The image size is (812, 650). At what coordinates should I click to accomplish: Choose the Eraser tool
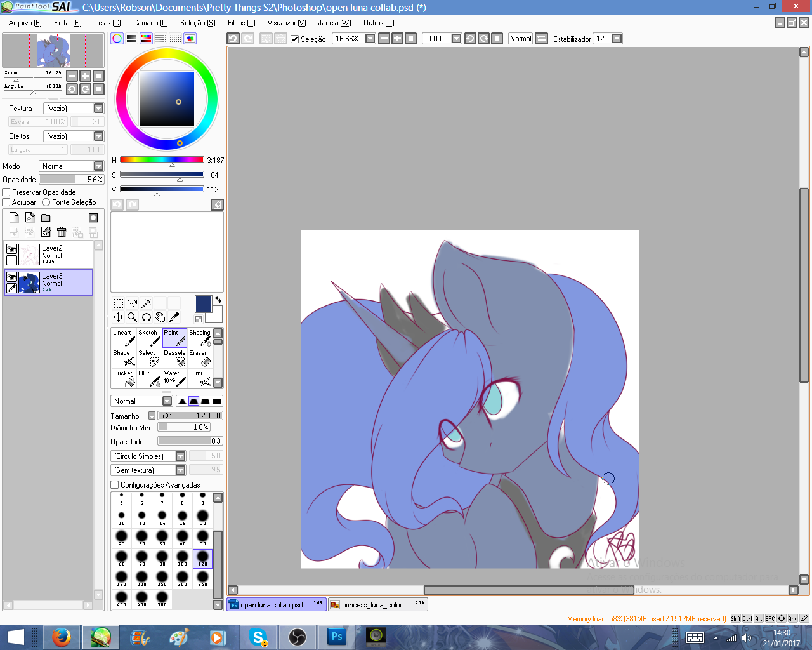[x=200, y=358]
